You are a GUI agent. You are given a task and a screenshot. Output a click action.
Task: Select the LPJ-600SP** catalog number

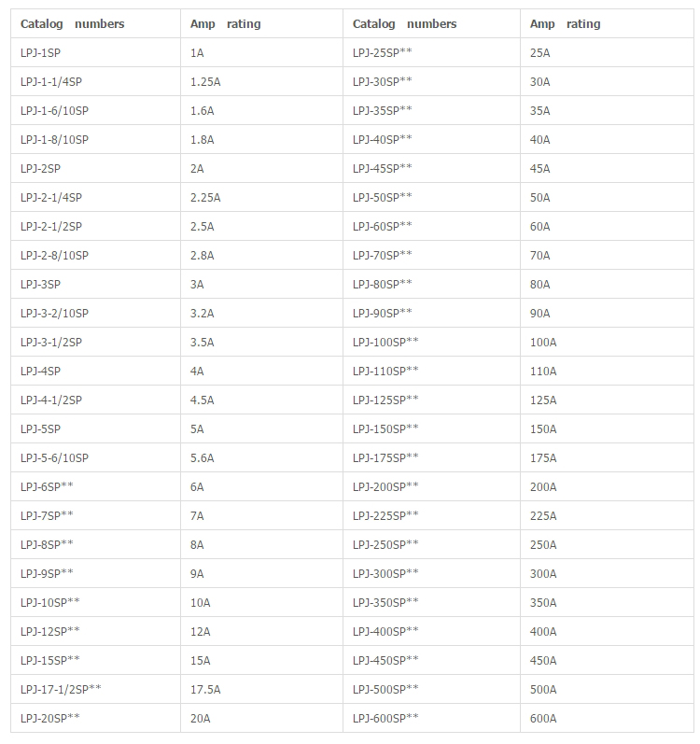coord(385,719)
